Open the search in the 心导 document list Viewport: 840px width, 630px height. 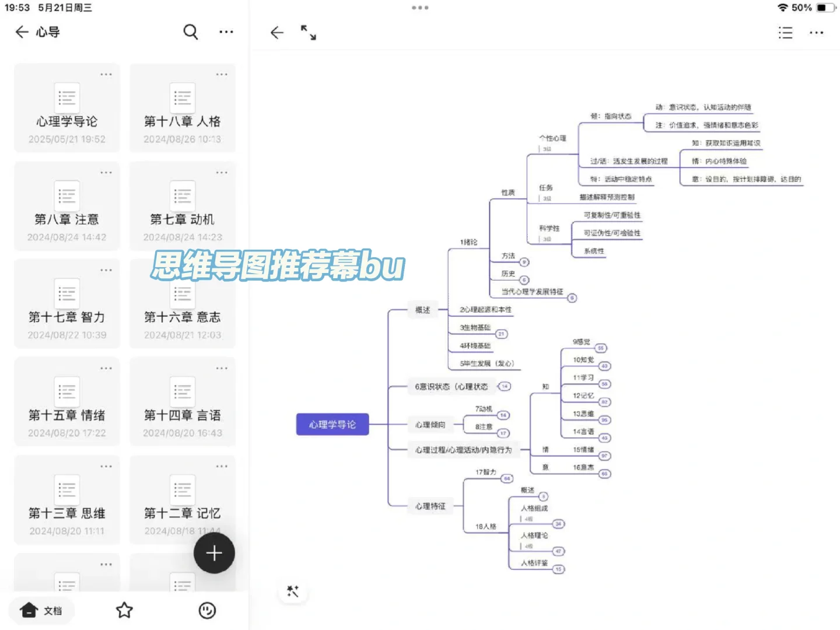(191, 32)
